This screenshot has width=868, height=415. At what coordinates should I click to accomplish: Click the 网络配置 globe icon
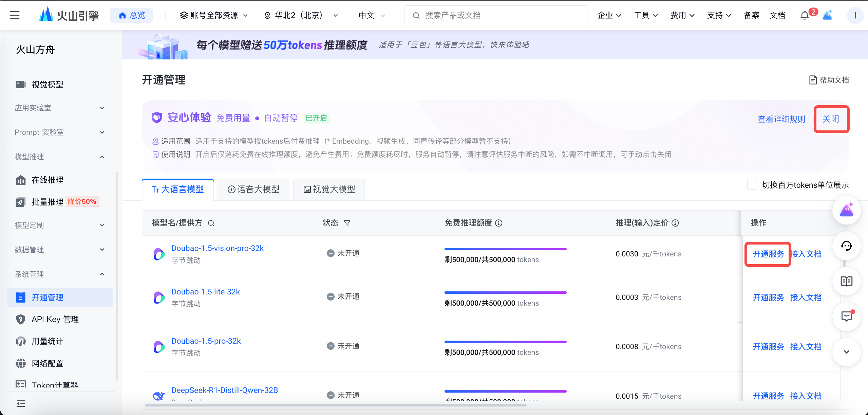(x=20, y=363)
